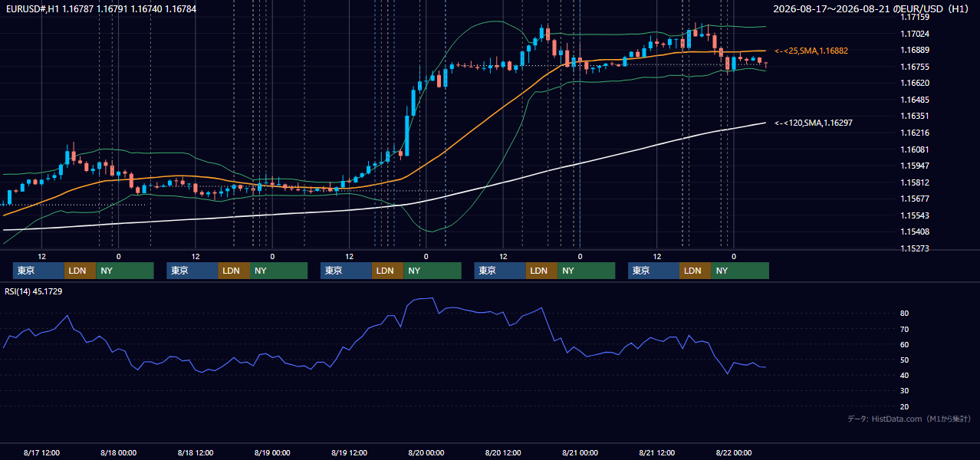Click the 25 SMA 1.16882 label
The height and width of the screenshot is (460, 980).
[x=811, y=51]
